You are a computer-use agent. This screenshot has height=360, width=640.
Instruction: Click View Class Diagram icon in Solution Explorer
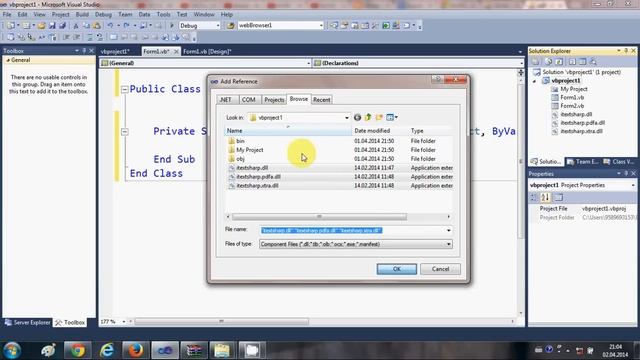coord(593,62)
